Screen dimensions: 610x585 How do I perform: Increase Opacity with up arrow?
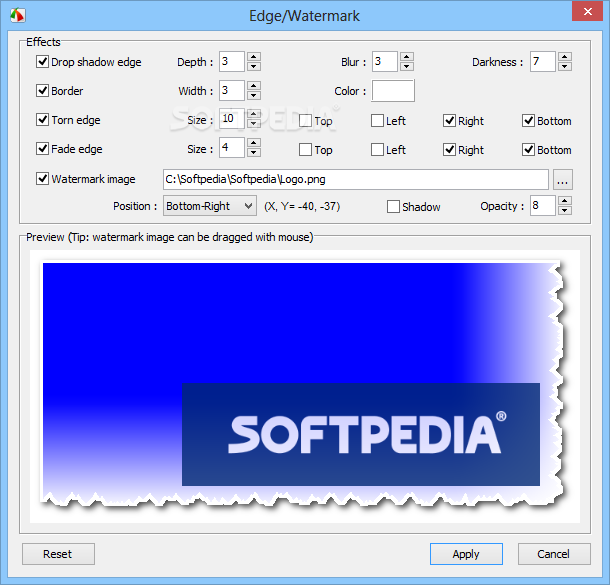coord(564,201)
